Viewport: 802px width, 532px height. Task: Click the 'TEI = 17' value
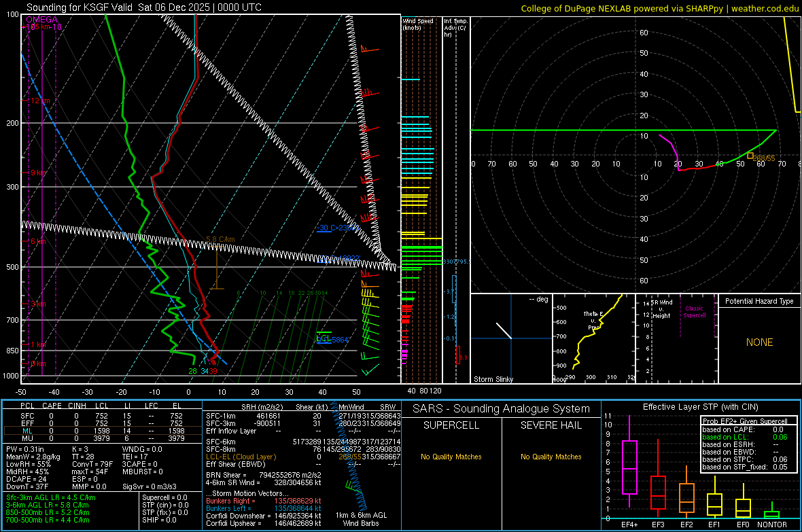pos(135,457)
